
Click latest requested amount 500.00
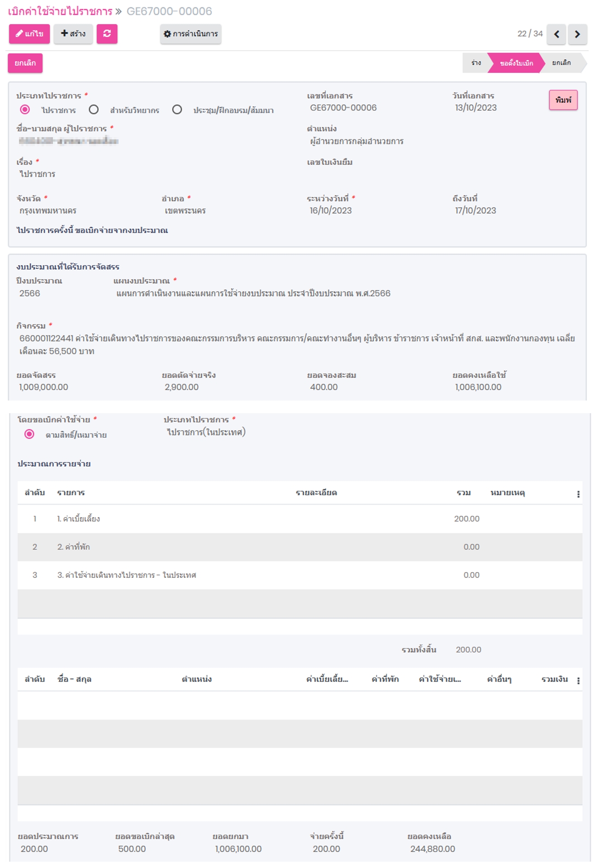[x=132, y=849]
